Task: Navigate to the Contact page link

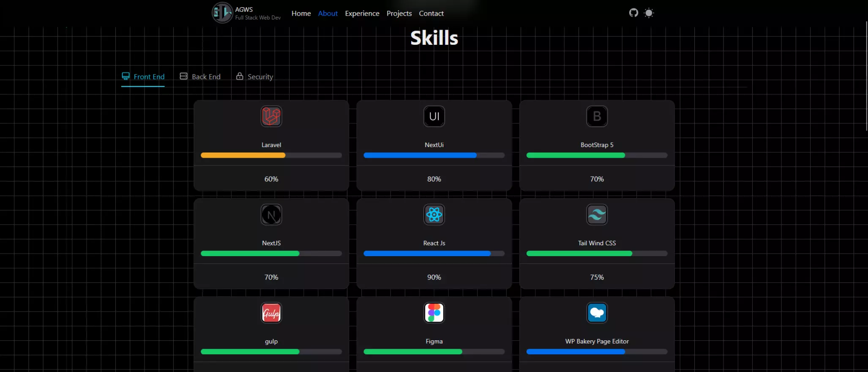Action: [x=431, y=14]
